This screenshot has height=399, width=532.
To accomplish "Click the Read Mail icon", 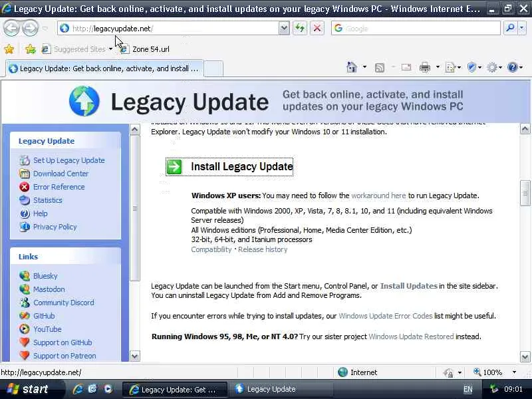I will (x=406, y=68).
